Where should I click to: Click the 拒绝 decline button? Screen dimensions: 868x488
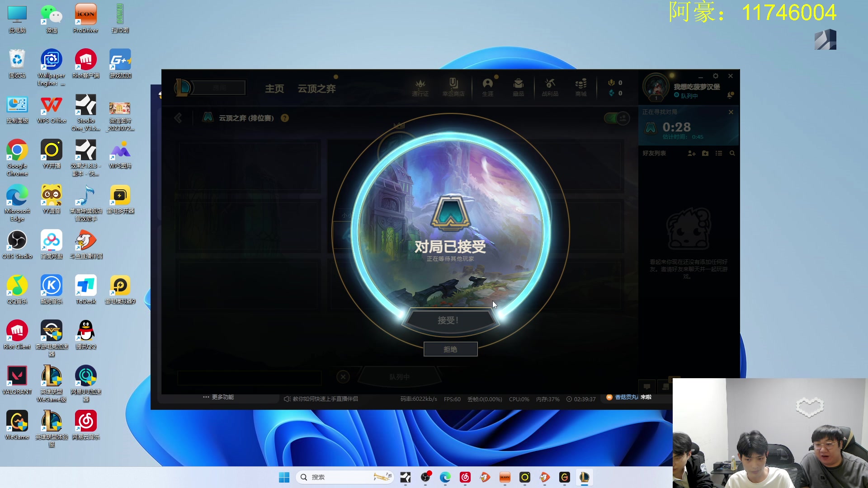[450, 349]
